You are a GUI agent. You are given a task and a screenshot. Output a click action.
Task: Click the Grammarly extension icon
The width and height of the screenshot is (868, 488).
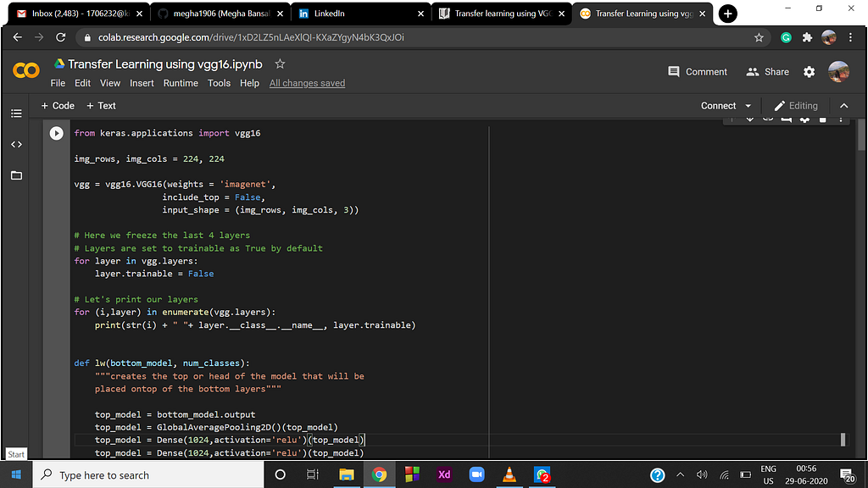coord(786,38)
